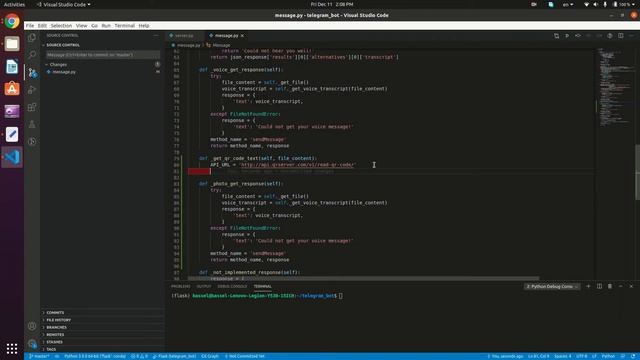Open the Source Control view icon
This screenshot has height=360, width=640.
[32, 73]
